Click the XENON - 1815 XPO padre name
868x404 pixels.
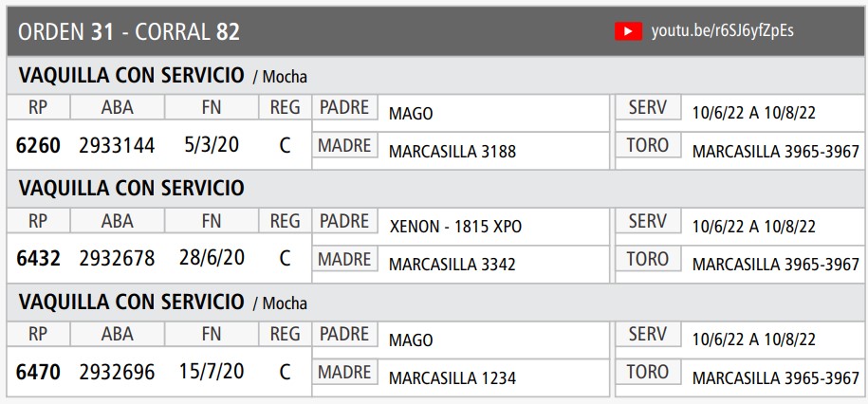(x=455, y=228)
